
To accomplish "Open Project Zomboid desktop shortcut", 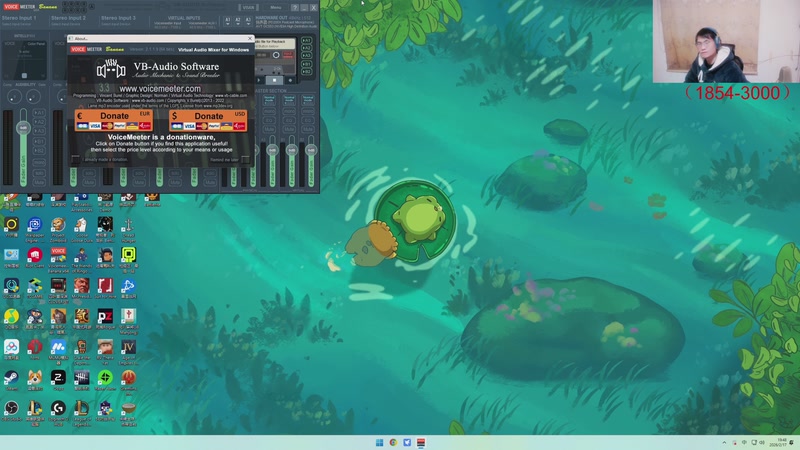I will (x=58, y=228).
